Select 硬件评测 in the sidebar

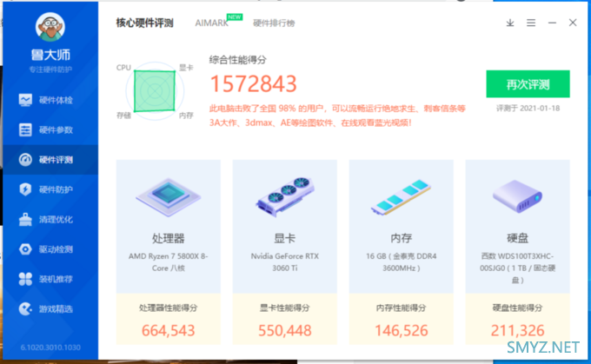pos(50,160)
